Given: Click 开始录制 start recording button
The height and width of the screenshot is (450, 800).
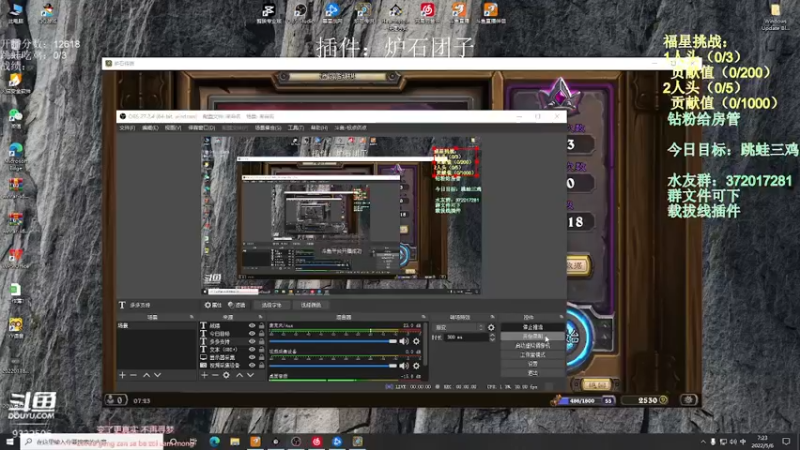Looking at the screenshot, I should pyautogui.click(x=533, y=336).
